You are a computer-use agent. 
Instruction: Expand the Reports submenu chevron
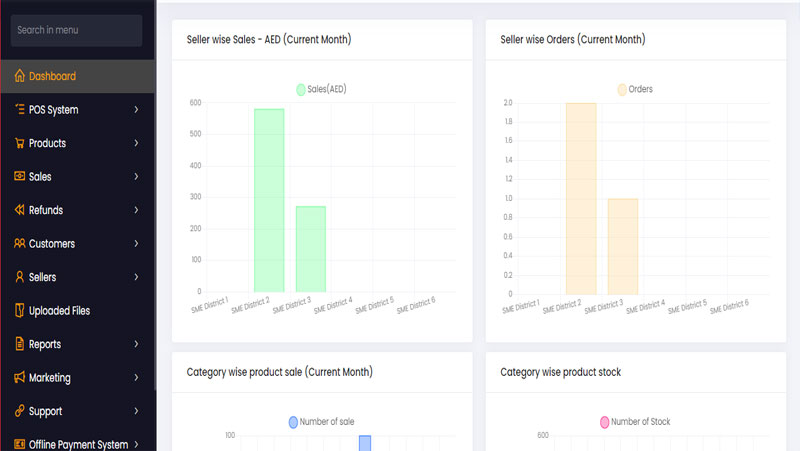pyautogui.click(x=136, y=344)
